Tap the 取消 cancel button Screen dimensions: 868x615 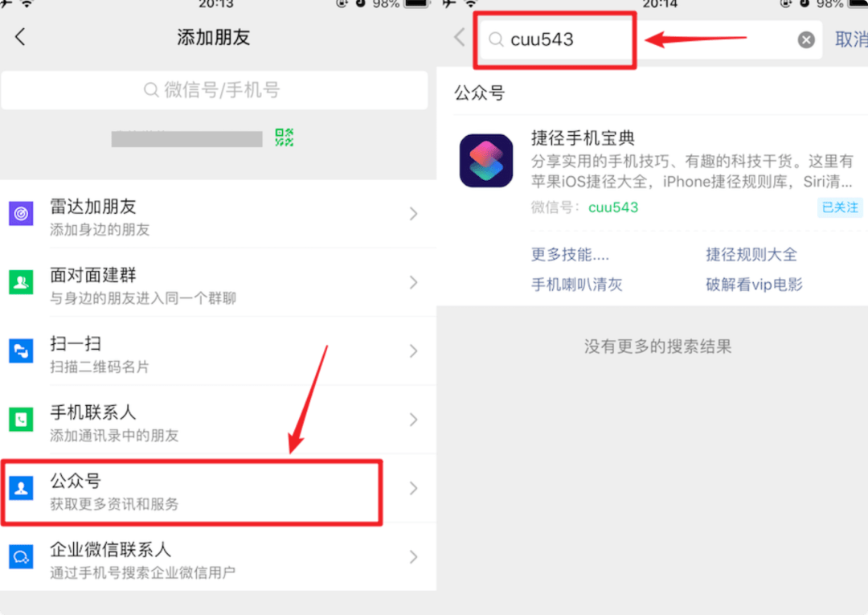pos(851,39)
